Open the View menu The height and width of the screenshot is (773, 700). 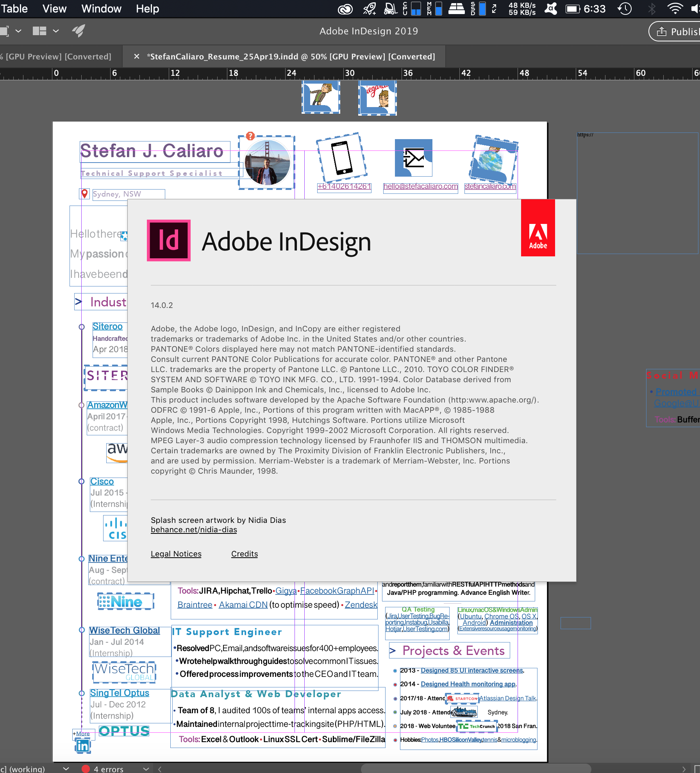tap(54, 9)
